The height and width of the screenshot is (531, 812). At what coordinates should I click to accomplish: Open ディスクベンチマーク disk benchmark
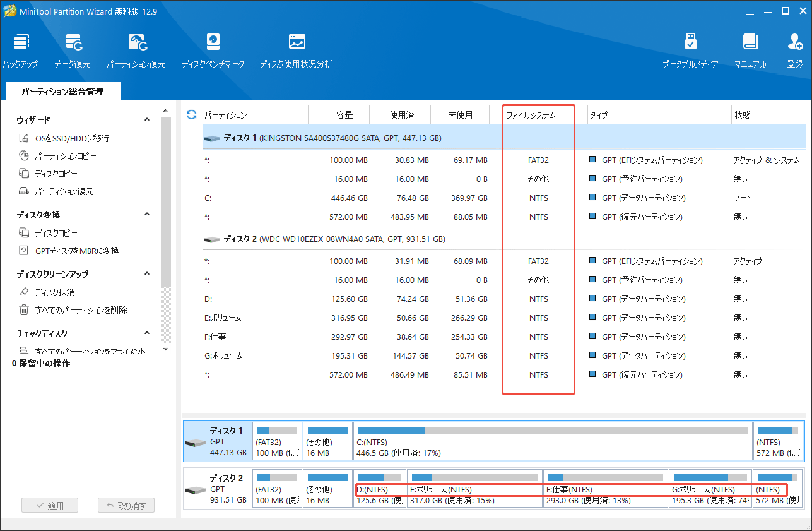pyautogui.click(x=213, y=51)
